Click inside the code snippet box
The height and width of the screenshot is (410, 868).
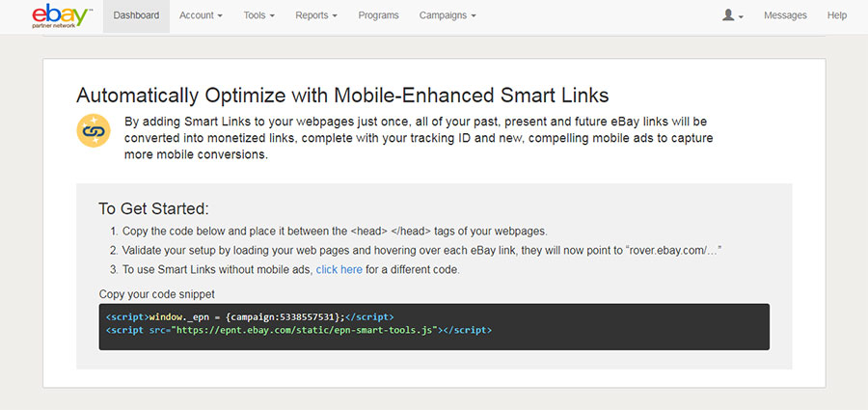tap(434, 326)
